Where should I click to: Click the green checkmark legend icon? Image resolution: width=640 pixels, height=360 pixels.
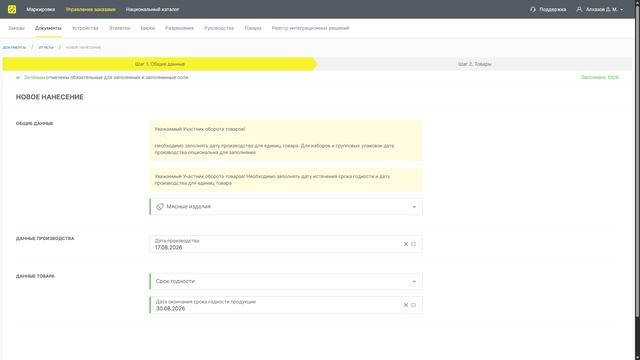pos(18,77)
